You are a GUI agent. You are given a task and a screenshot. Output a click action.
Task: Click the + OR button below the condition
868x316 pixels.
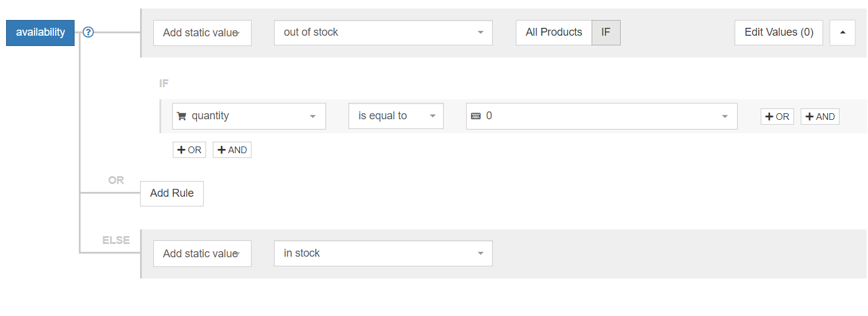[x=189, y=150]
